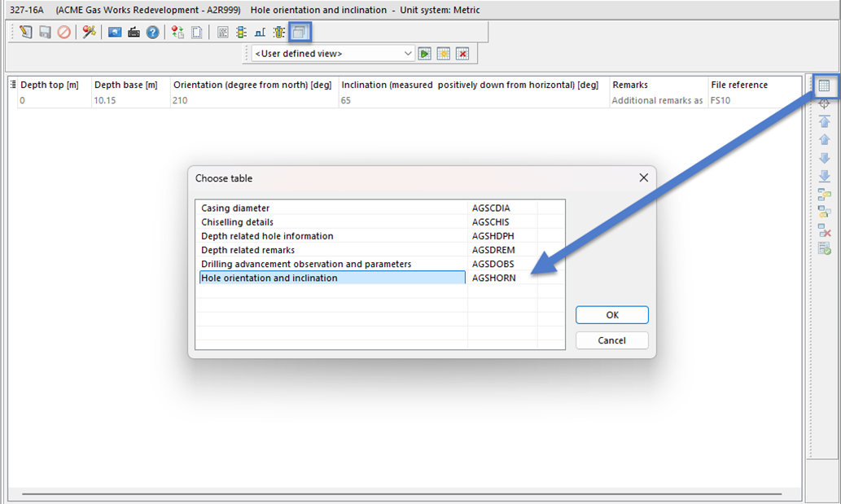Image resolution: width=841 pixels, height=504 pixels.
Task: Click the highlighted window layout toolbar icon
Action: pos(300,33)
